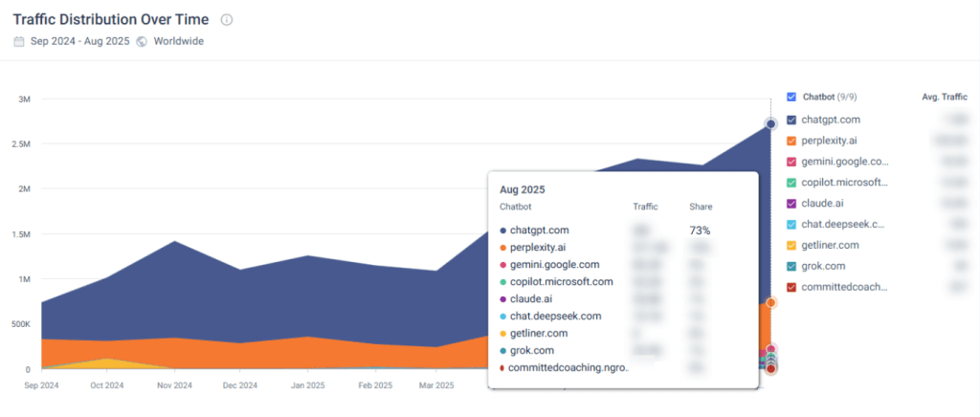Click the info icon beside chart title
This screenshot has width=980, height=417.
(227, 20)
